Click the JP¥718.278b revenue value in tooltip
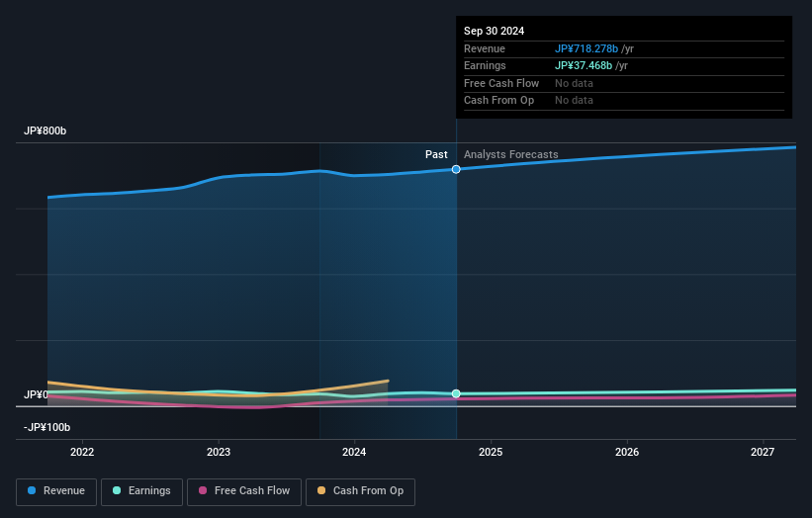The image size is (812, 518). (586, 48)
